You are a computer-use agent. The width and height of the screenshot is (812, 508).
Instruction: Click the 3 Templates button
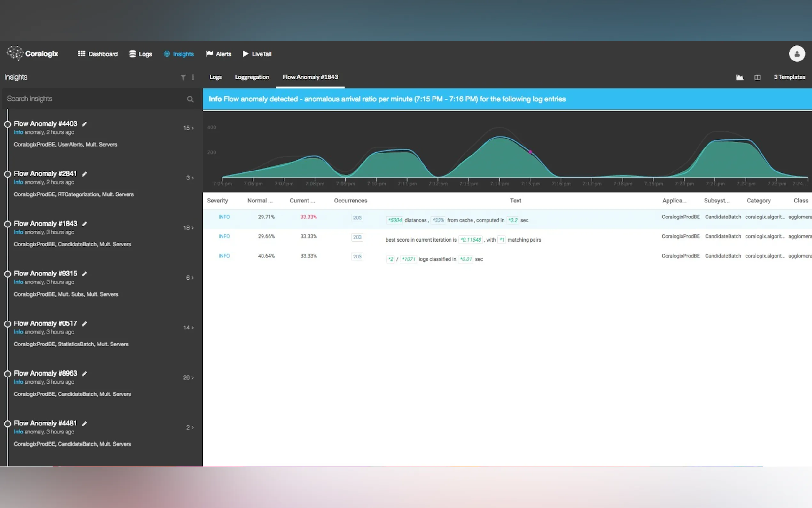click(789, 77)
